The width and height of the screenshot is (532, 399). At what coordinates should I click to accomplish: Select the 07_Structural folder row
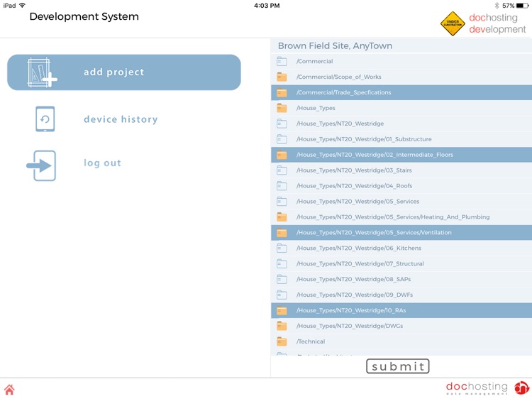click(x=401, y=264)
